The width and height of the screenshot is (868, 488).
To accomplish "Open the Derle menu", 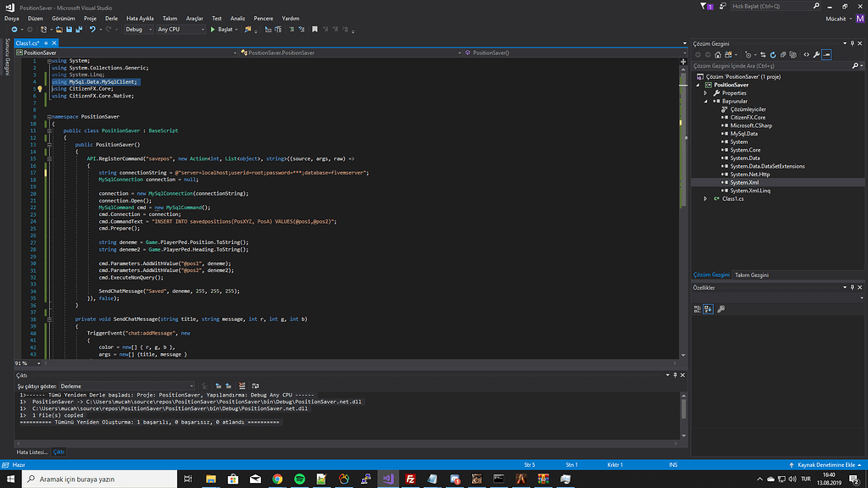I will coord(112,18).
